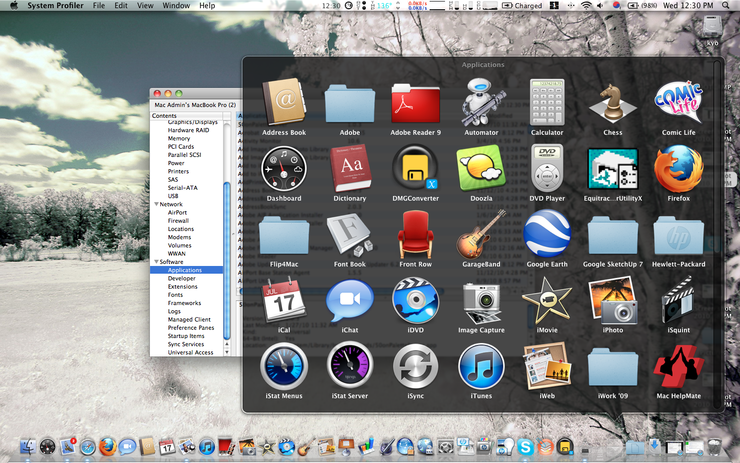740x463 pixels.
Task: Open Address Book from the Applications grid
Action: point(284,103)
